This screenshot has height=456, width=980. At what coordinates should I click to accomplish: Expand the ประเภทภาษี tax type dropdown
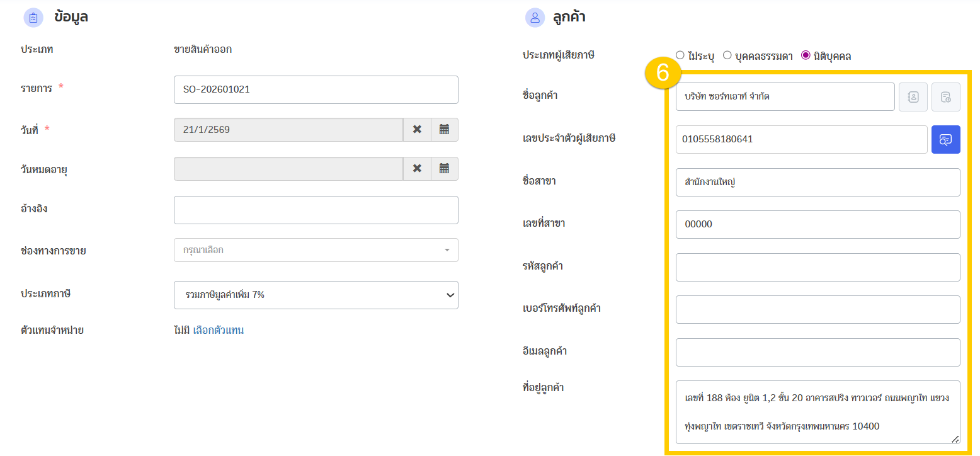pyautogui.click(x=316, y=295)
